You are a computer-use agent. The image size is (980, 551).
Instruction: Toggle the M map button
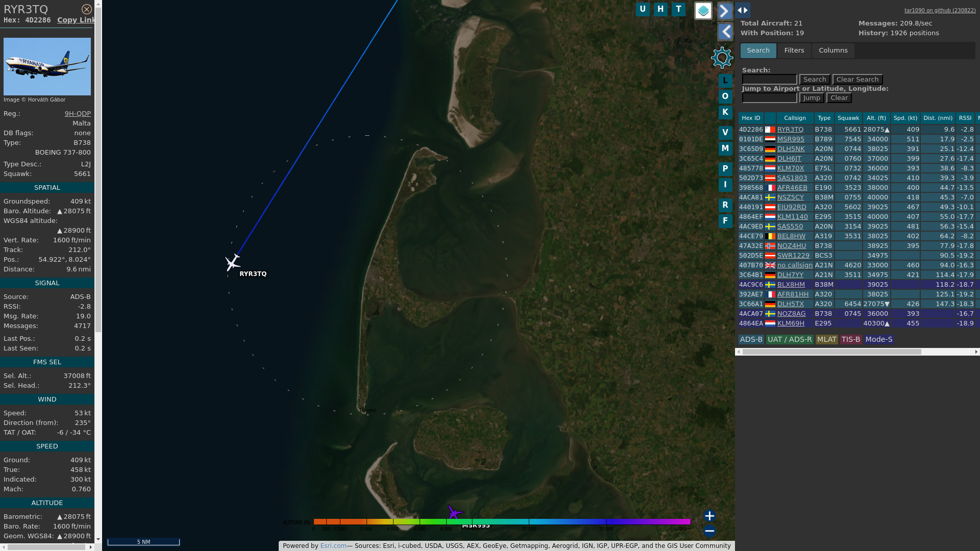point(725,148)
